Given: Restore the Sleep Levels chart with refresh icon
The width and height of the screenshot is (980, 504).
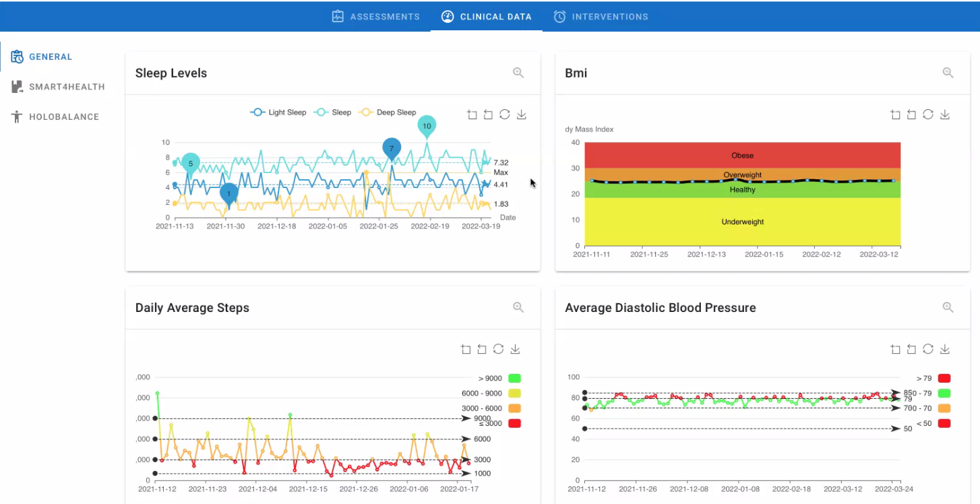Looking at the screenshot, I should point(504,115).
